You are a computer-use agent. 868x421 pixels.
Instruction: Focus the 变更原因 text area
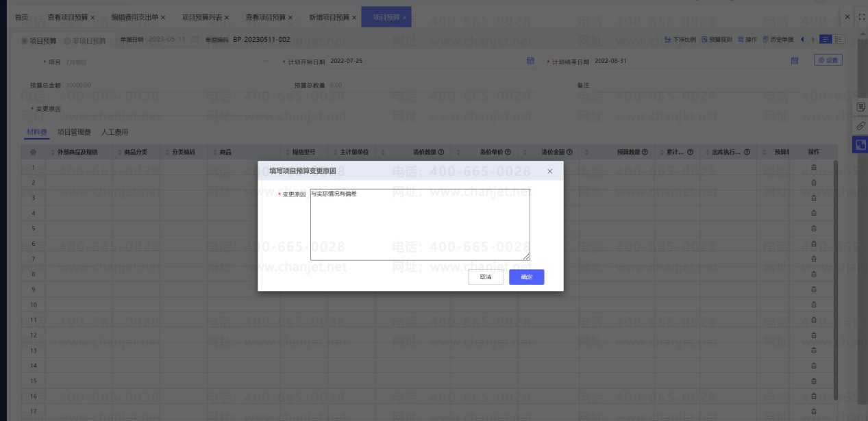(420, 225)
